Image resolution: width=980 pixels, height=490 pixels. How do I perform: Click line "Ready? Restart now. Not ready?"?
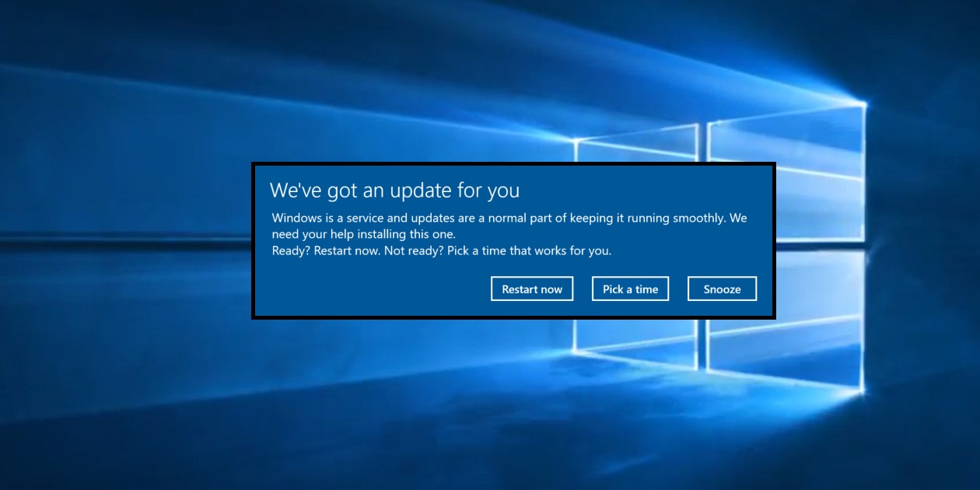pos(358,250)
